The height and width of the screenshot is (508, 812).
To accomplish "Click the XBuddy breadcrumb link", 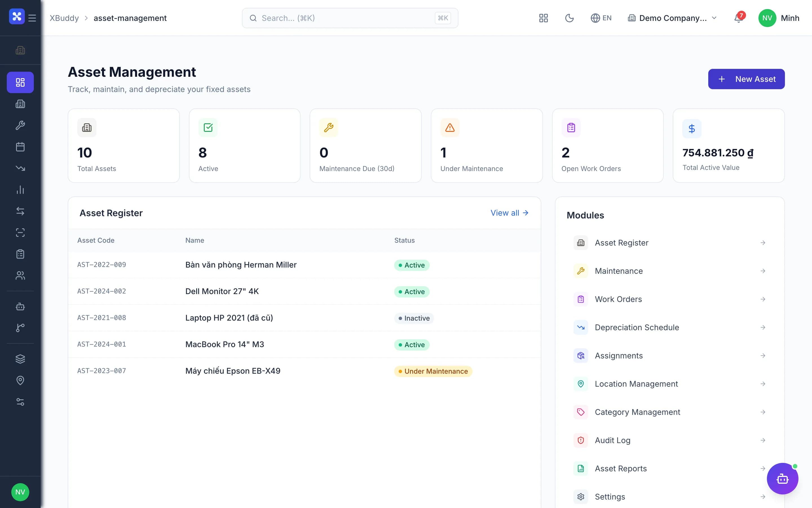I will tap(64, 18).
